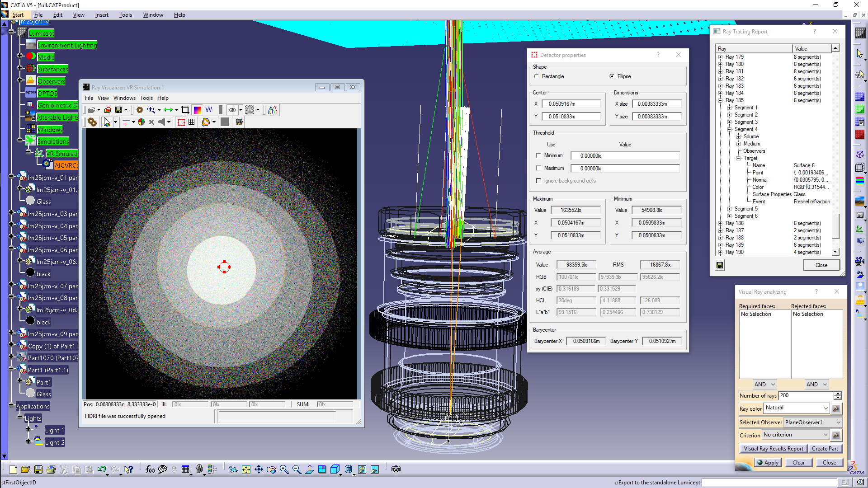Screen dimensions: 868x488
Task: Toggle the eye visibility icon in Ray Visualizer
Action: pyautogui.click(x=232, y=110)
